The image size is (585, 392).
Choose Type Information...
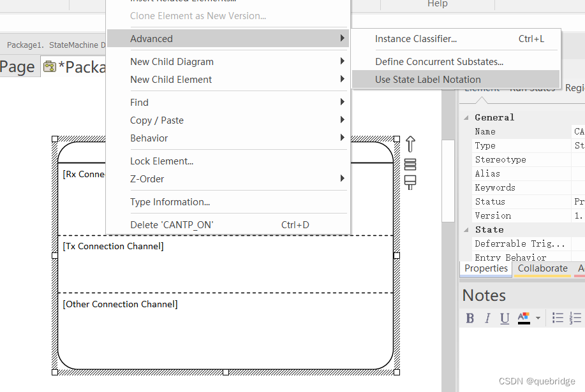pyautogui.click(x=228, y=201)
